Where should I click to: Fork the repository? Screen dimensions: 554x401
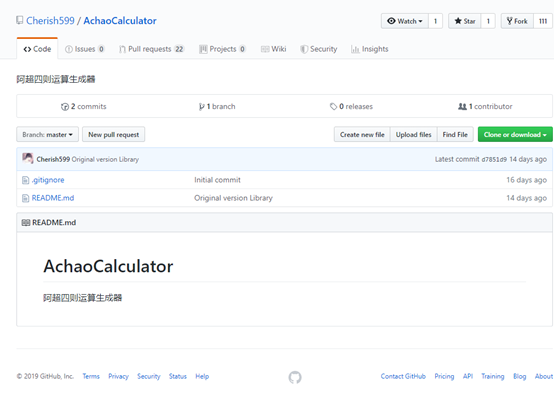tap(517, 21)
